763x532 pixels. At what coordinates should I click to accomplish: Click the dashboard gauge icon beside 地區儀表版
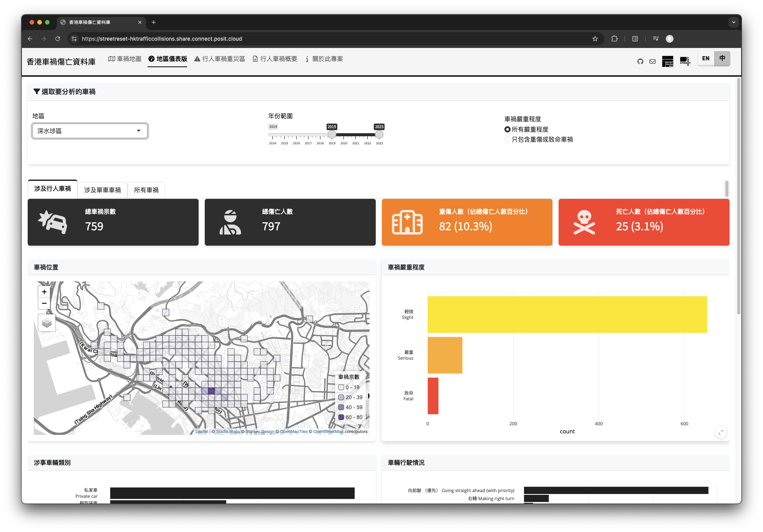pyautogui.click(x=152, y=59)
